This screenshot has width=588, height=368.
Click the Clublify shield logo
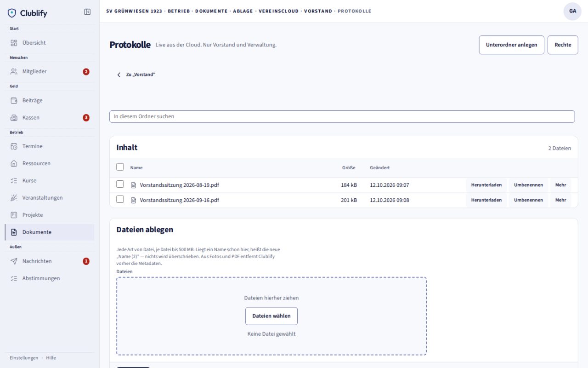pyautogui.click(x=12, y=13)
